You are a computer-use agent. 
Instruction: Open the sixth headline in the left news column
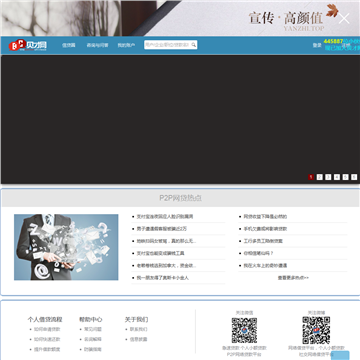162,278
